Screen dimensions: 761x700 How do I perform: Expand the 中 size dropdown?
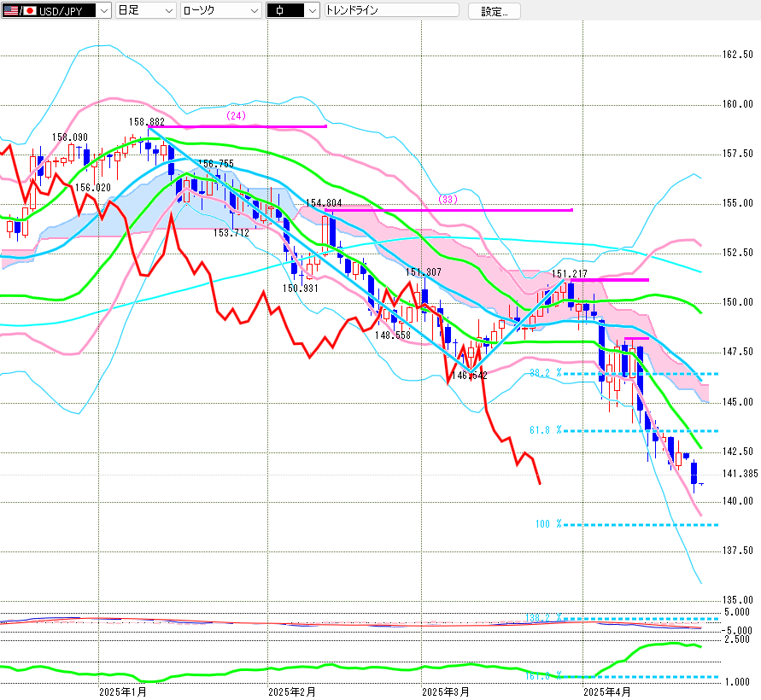293,10
